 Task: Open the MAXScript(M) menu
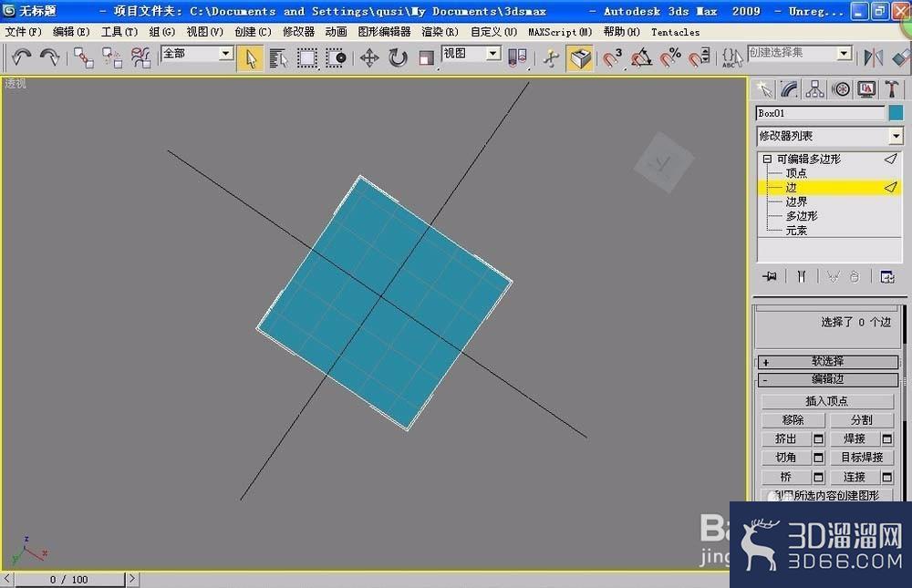(560, 32)
